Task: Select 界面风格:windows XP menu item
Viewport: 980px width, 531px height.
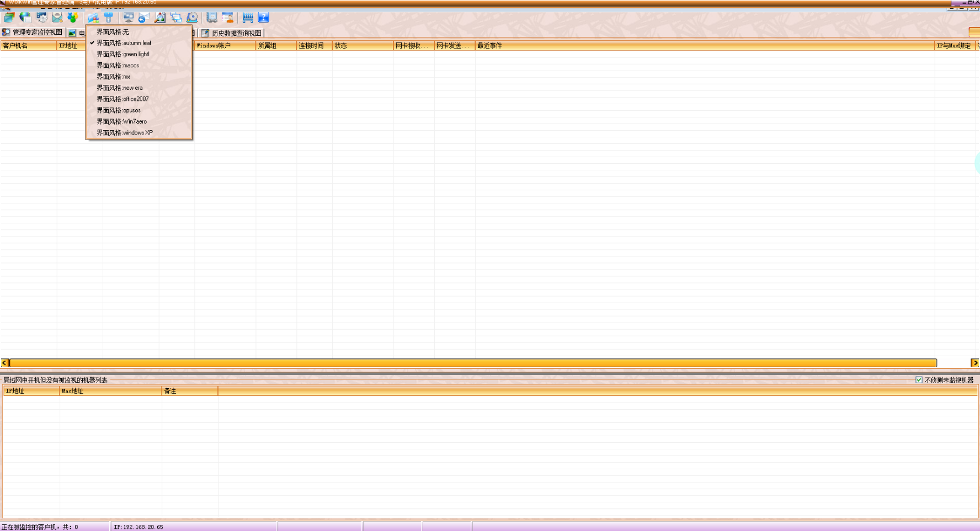Action: 139,133
